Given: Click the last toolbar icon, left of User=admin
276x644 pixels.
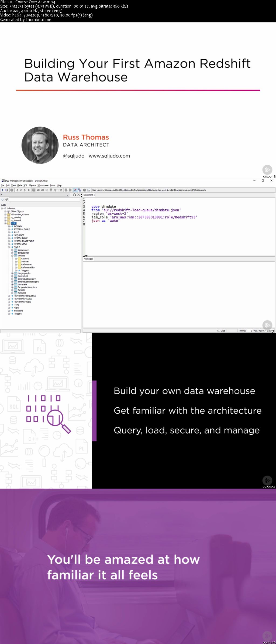Looking at the screenshot, I should 89,190.
